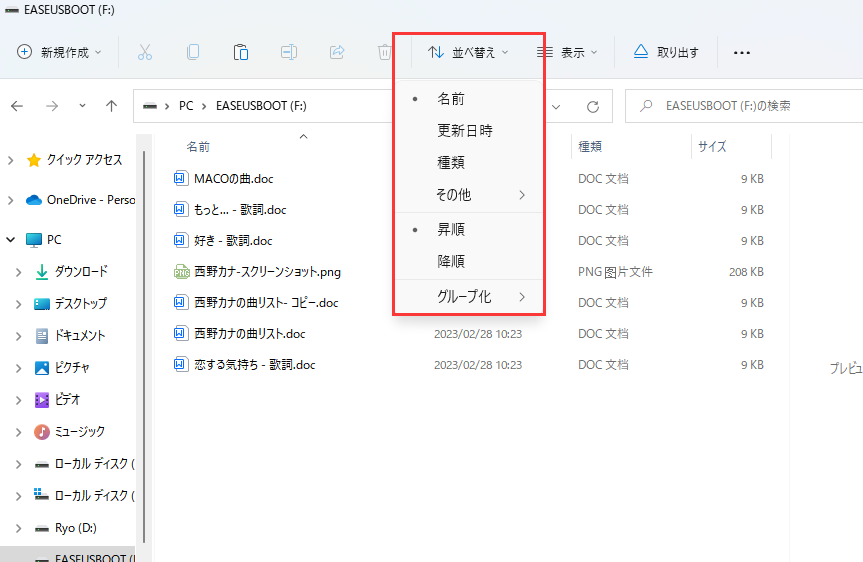
Task: Click drive icon in the address bar
Action: [150, 106]
